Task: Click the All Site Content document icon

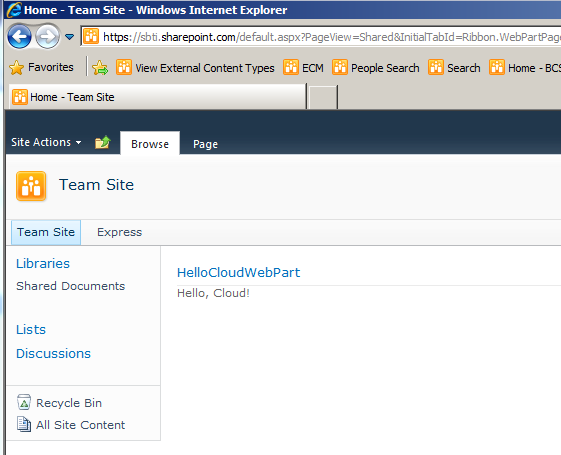Action: point(24,424)
